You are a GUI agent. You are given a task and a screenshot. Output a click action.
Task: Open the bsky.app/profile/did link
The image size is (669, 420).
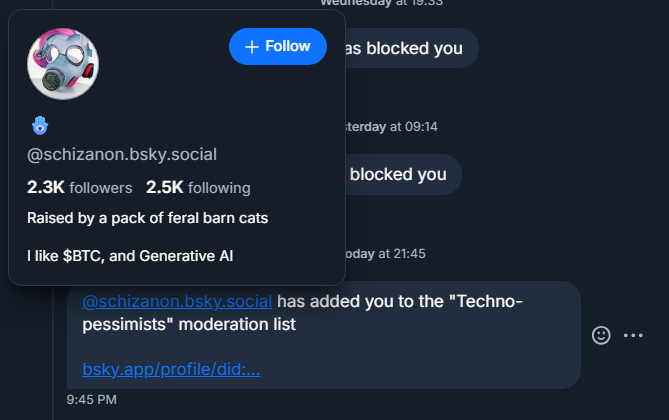click(171, 370)
